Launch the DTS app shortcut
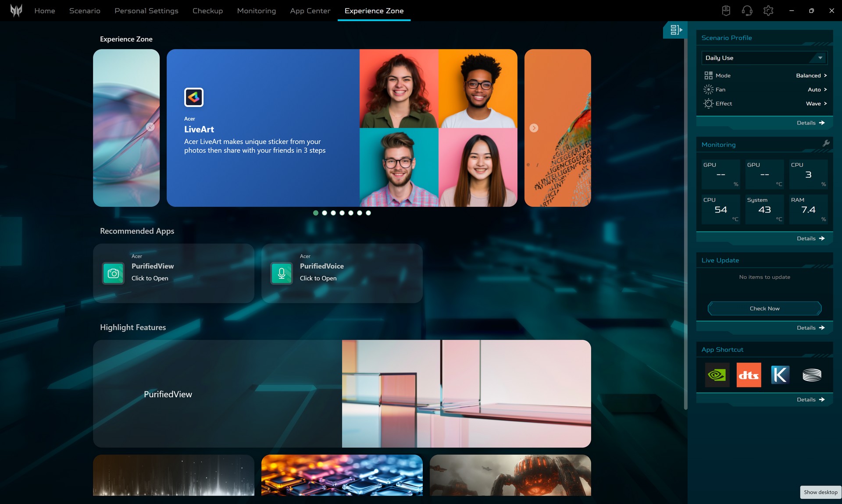The width and height of the screenshot is (842, 504). click(749, 375)
